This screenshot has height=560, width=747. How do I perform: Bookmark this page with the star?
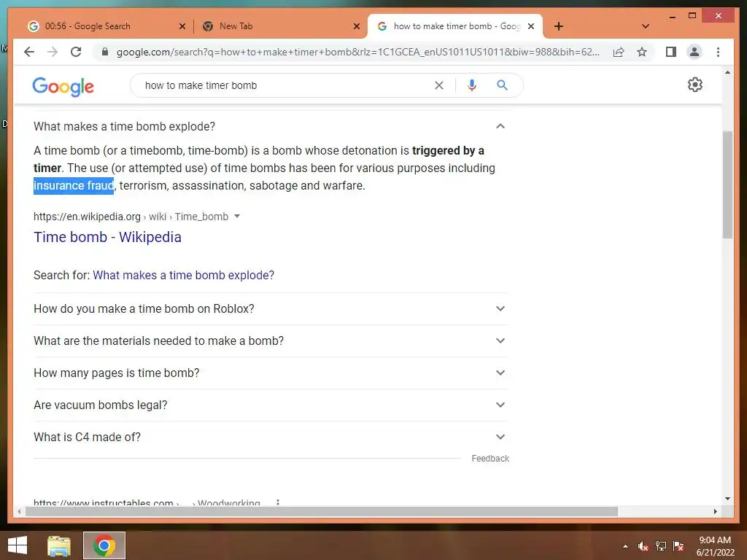pyautogui.click(x=642, y=52)
